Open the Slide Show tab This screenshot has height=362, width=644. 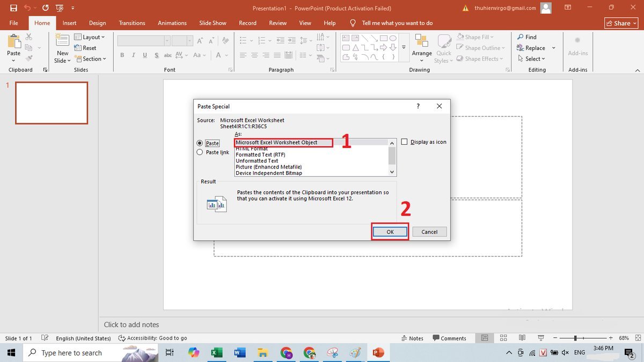pyautogui.click(x=213, y=23)
